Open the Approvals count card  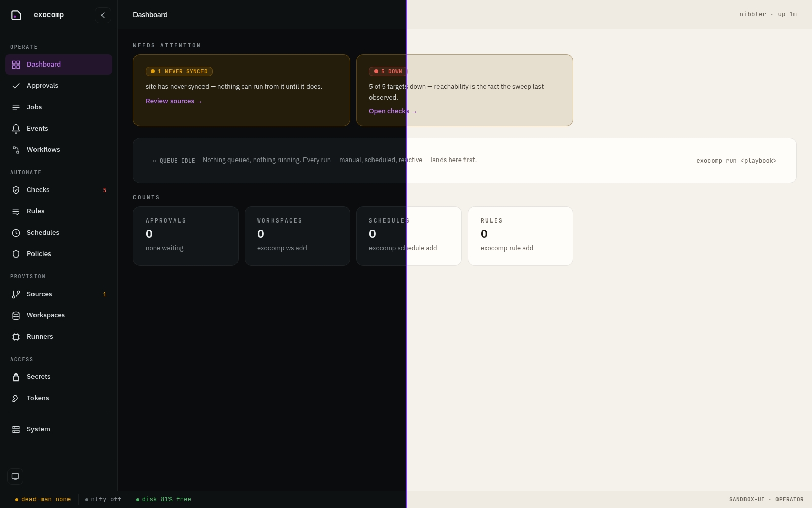tap(186, 236)
